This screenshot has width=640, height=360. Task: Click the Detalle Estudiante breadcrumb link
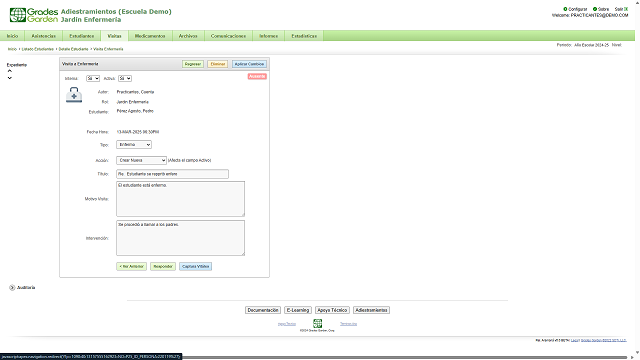pos(73,49)
